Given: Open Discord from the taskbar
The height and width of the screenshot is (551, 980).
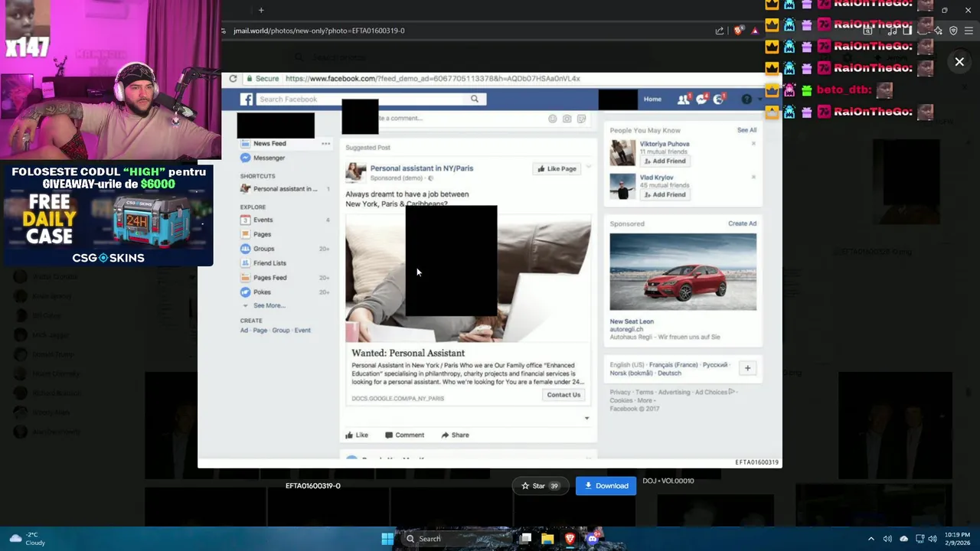Looking at the screenshot, I should point(592,539).
